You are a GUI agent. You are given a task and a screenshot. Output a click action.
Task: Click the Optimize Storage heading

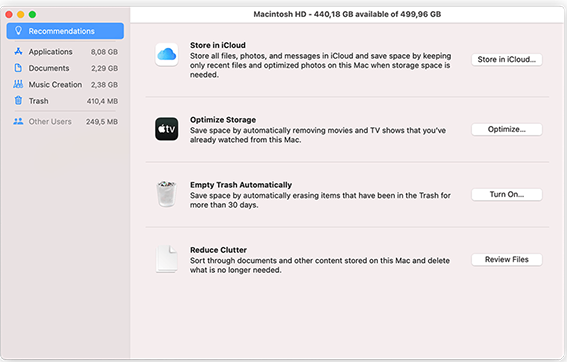pos(223,120)
